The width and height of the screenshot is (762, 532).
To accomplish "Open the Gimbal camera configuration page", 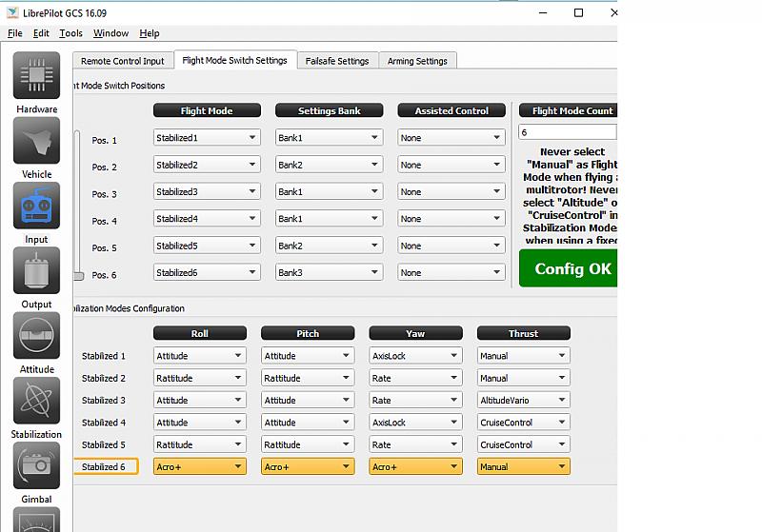I will coord(36,466).
